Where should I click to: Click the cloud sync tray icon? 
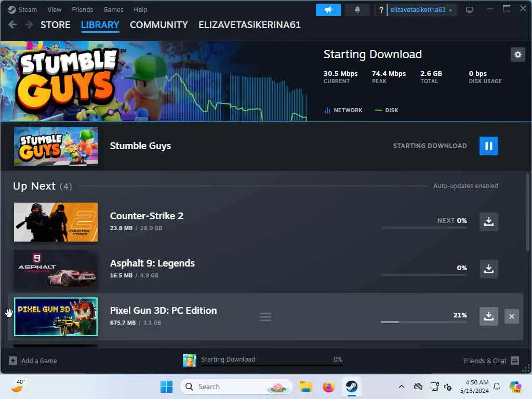[418, 387]
